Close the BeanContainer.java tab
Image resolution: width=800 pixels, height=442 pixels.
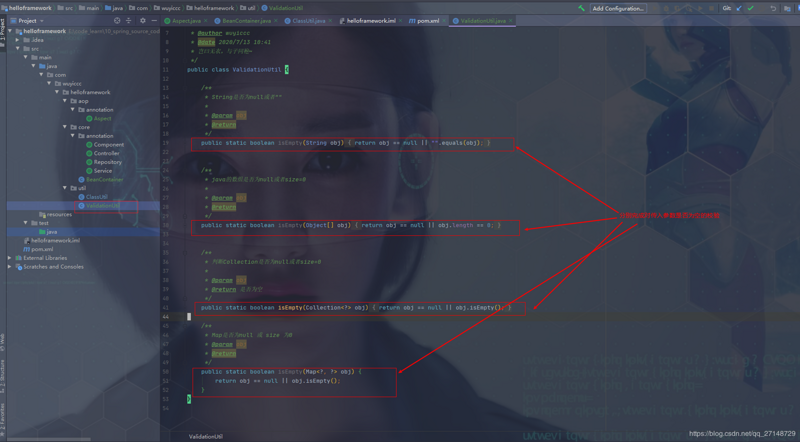coord(276,21)
